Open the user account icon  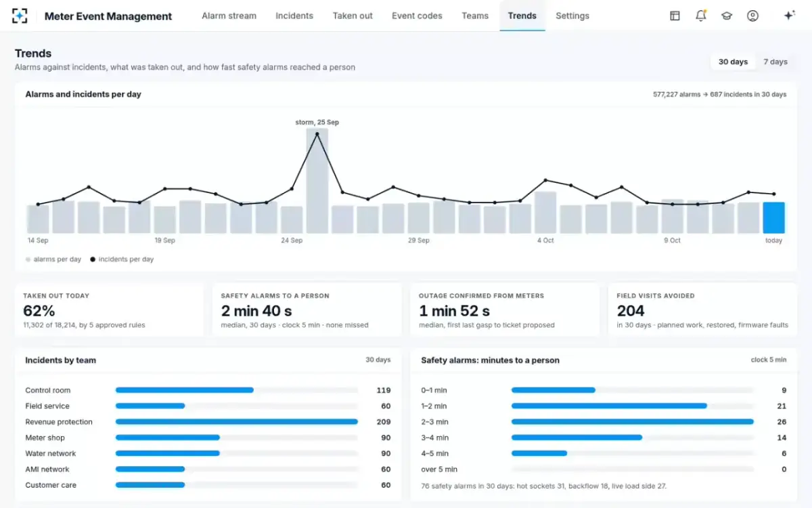pos(752,16)
